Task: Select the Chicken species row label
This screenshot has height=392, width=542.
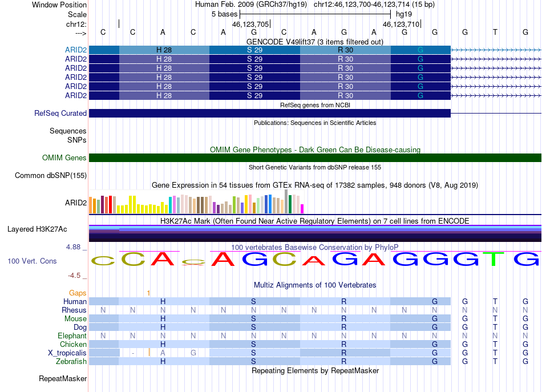Action: (x=73, y=344)
